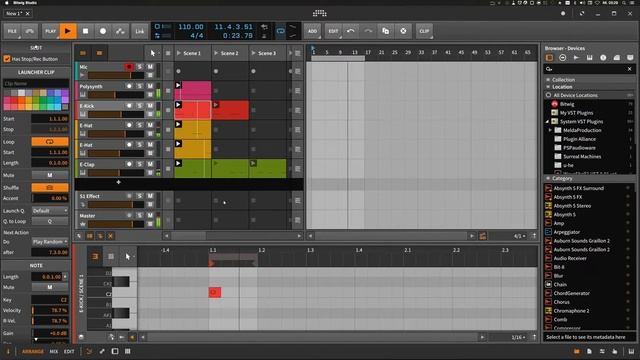Screen dimensions: 640x360
Task: Expand the MeldaProduction folder
Action: click(x=550, y=130)
